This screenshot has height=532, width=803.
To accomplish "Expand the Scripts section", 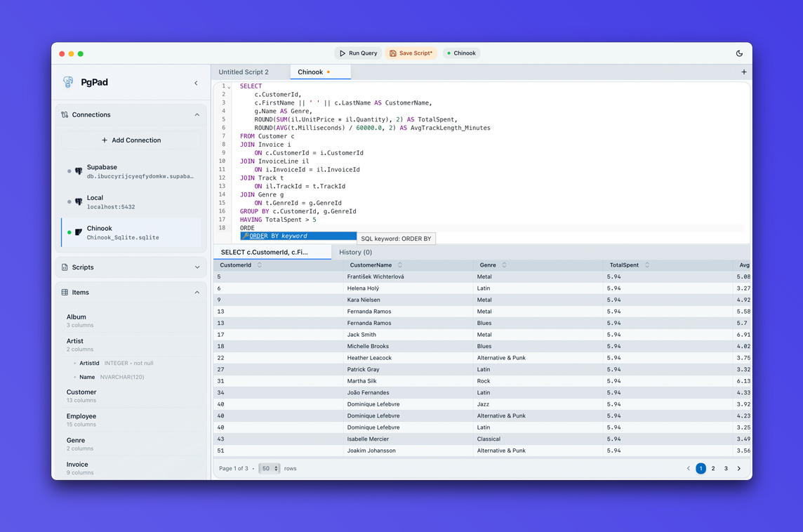I will point(197,267).
